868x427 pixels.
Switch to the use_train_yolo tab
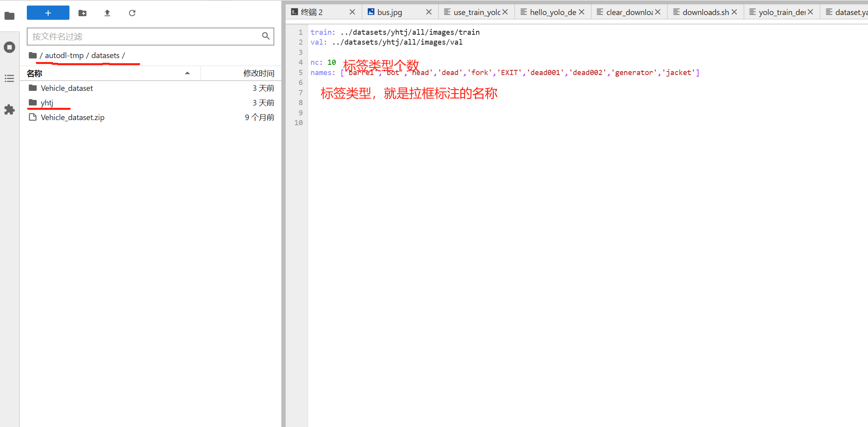476,12
